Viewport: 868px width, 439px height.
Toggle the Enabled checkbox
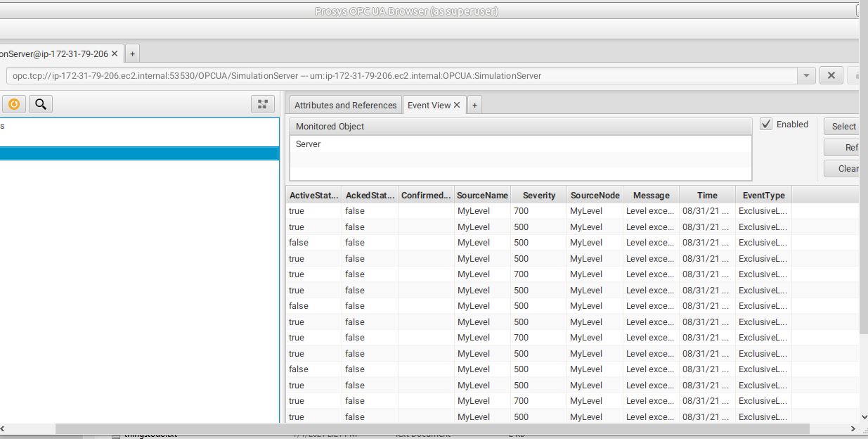[766, 125]
